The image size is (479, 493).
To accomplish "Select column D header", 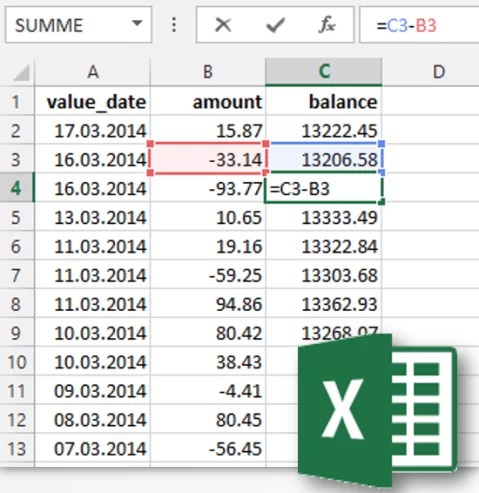I will [x=430, y=72].
